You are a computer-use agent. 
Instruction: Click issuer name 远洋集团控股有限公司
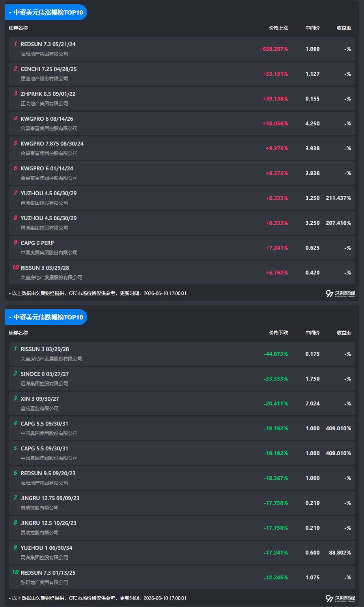(44, 383)
